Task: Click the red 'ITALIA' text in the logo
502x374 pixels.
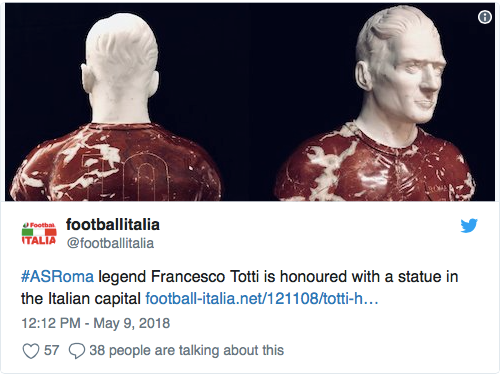Action: (x=39, y=240)
